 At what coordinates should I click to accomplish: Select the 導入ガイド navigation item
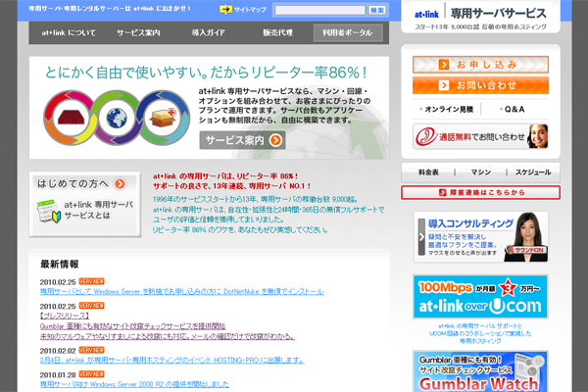pos(207,33)
